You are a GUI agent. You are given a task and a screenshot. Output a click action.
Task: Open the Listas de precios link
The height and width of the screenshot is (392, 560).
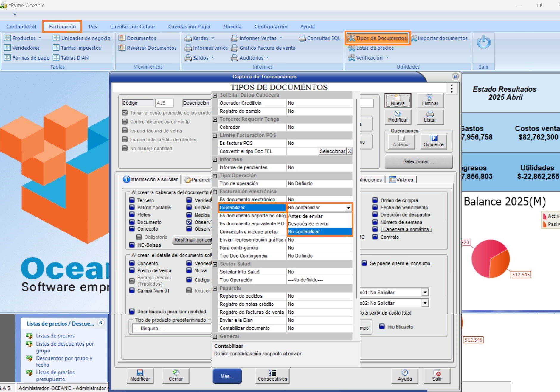[55, 336]
